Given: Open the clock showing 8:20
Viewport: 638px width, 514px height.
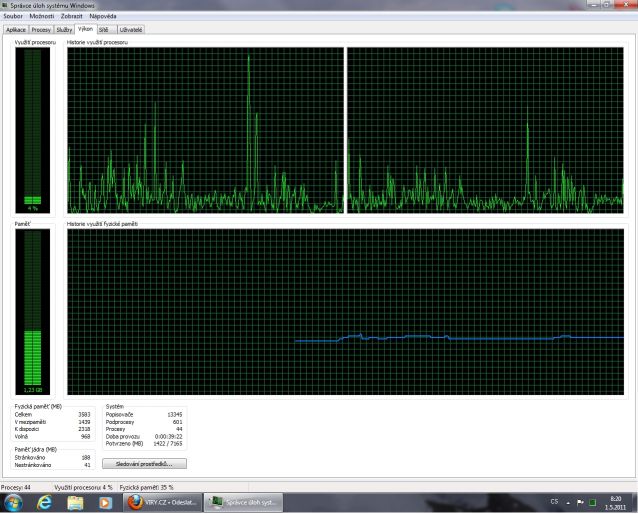Looking at the screenshot, I should [x=615, y=503].
